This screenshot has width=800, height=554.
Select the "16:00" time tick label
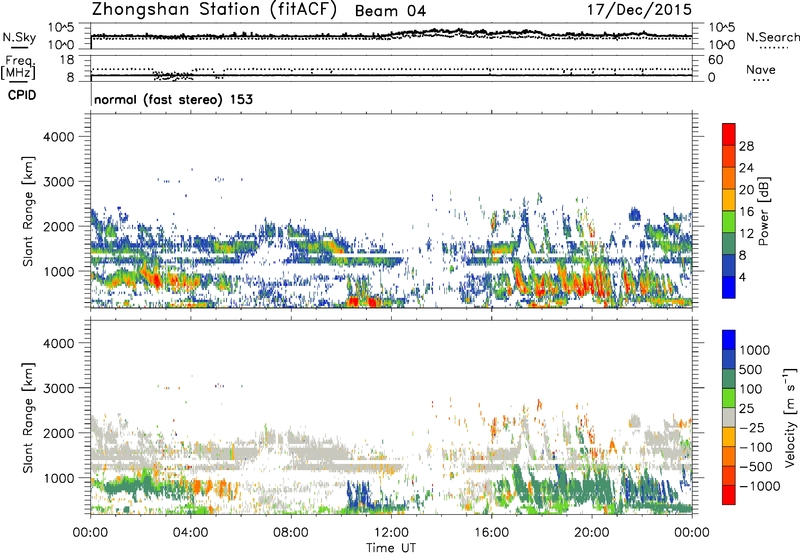(491, 533)
